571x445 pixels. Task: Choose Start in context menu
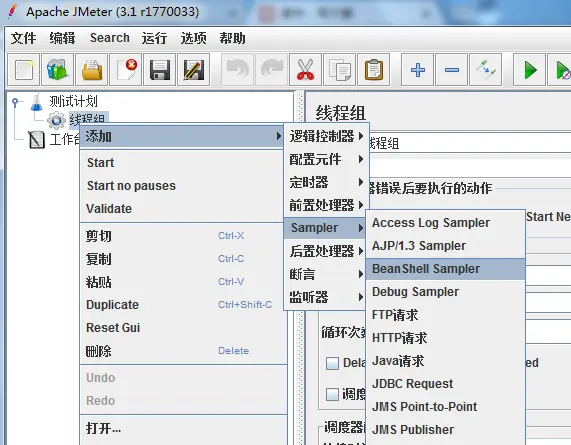point(181,163)
